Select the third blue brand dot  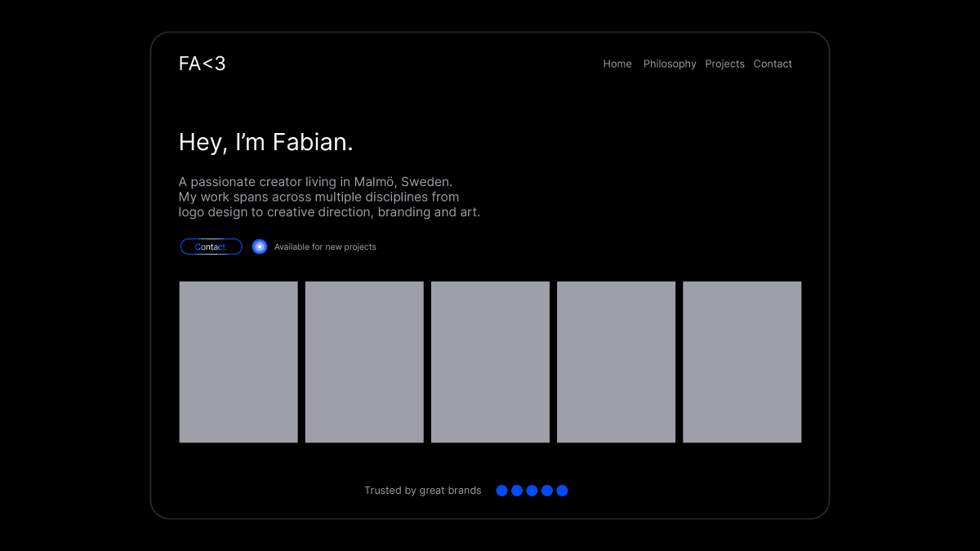[532, 491]
